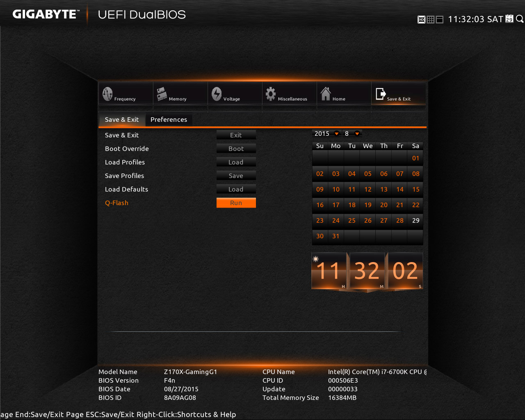This screenshot has width=525, height=420.
Task: Open the Miscellaneous gear icon
Action: tap(271, 94)
